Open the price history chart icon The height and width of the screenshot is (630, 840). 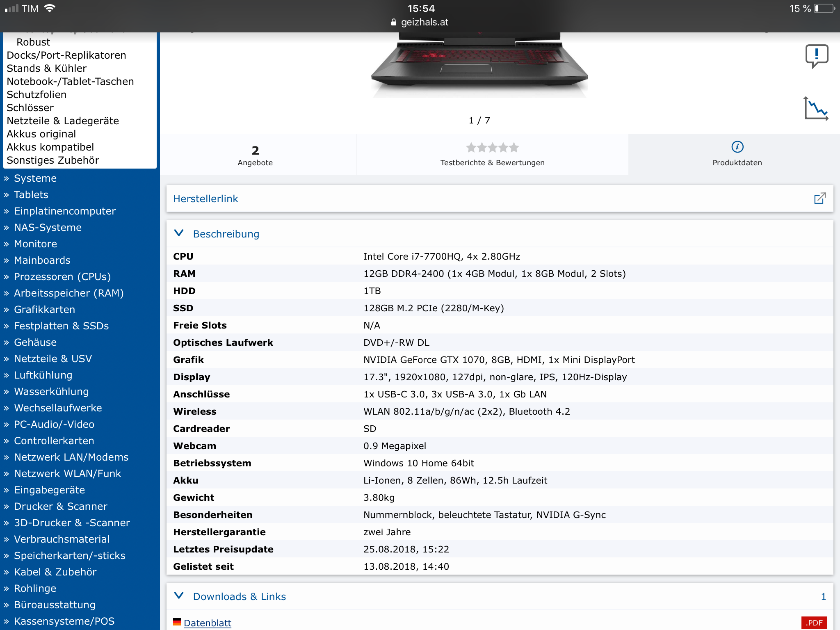pyautogui.click(x=815, y=108)
